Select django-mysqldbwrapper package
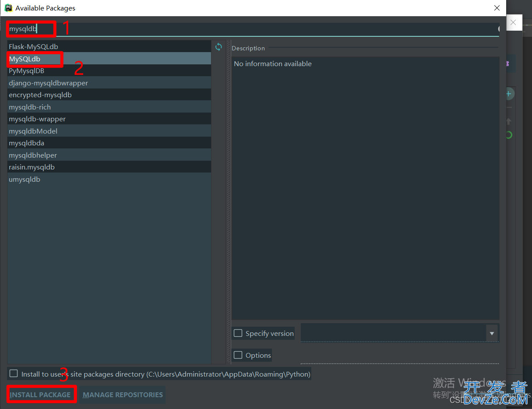Viewport: 532px width, 409px height. (109, 83)
